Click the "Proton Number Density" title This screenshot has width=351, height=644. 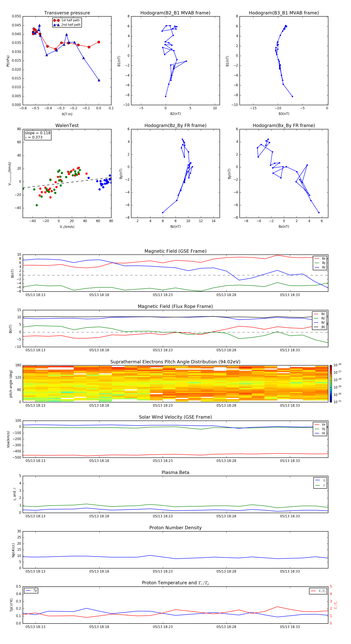pyautogui.click(x=175, y=528)
